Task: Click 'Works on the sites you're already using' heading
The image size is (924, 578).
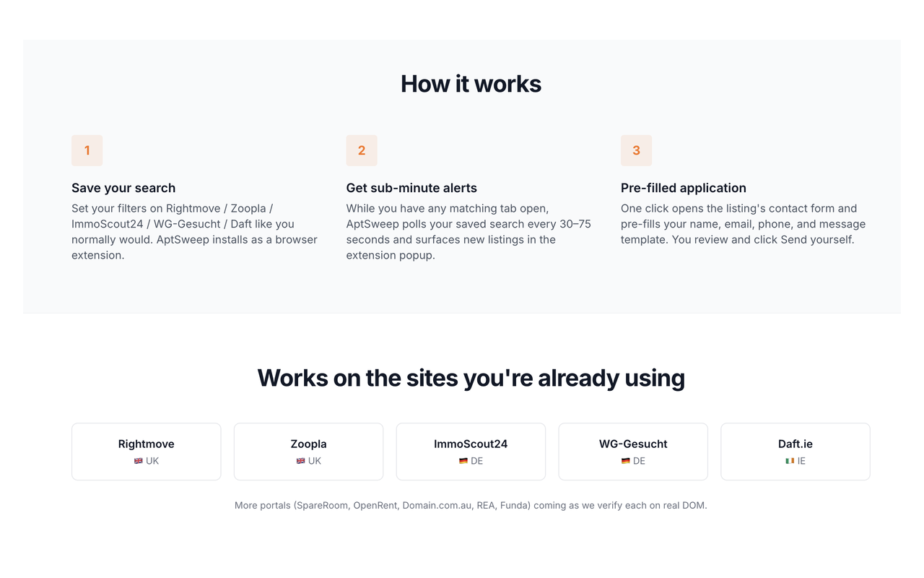Action: 471,378
